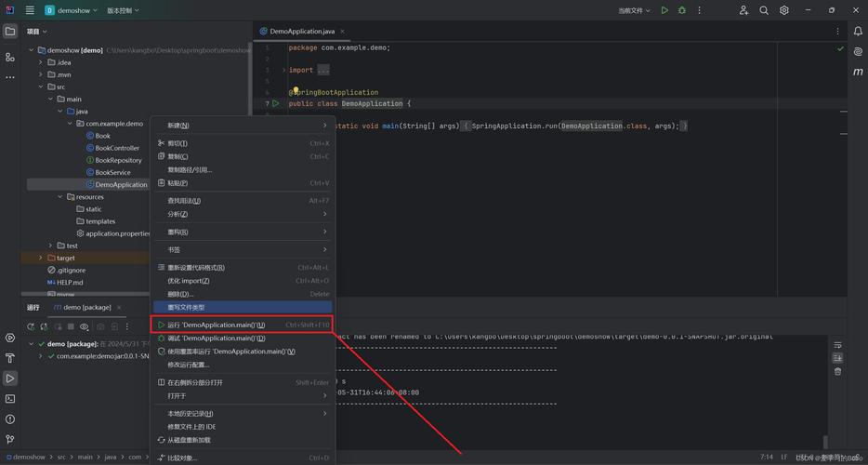Select BookController in project tree
This screenshot has height=465, width=868.
point(117,148)
